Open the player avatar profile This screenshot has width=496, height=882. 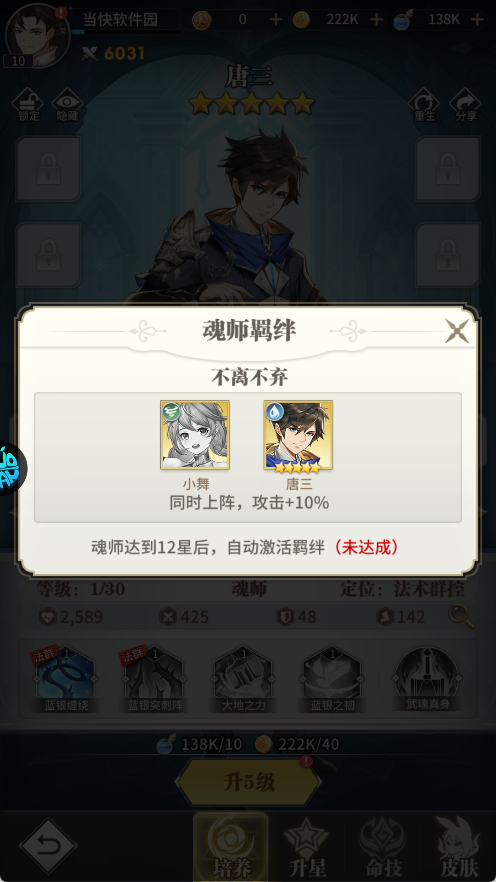34,35
